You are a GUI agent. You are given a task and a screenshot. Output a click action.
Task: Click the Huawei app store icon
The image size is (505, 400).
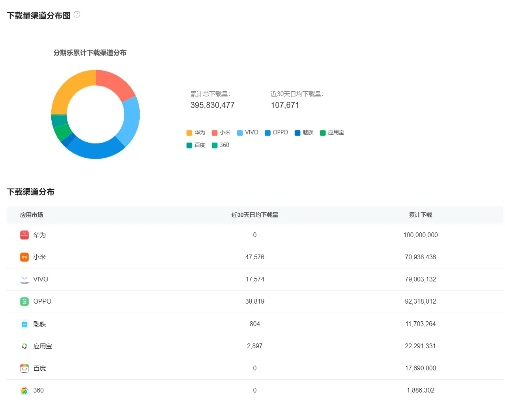24,235
